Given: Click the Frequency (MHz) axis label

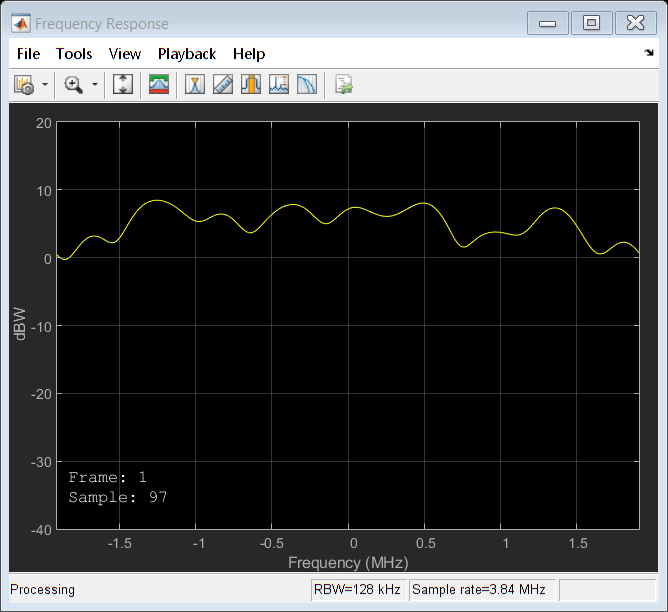Looking at the screenshot, I should [348, 563].
